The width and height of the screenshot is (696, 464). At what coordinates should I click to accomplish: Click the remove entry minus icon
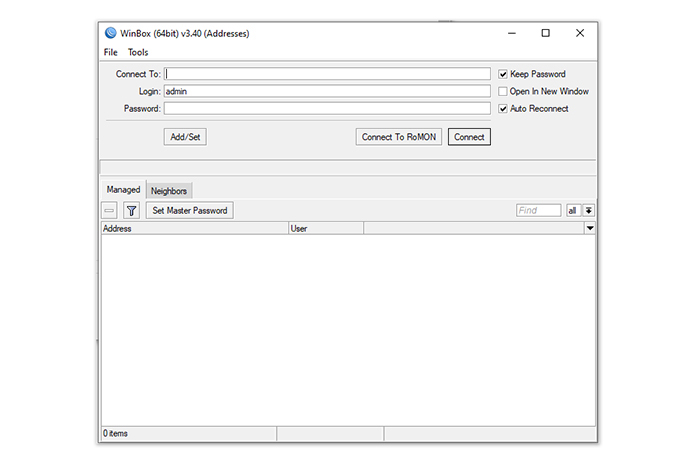click(110, 211)
